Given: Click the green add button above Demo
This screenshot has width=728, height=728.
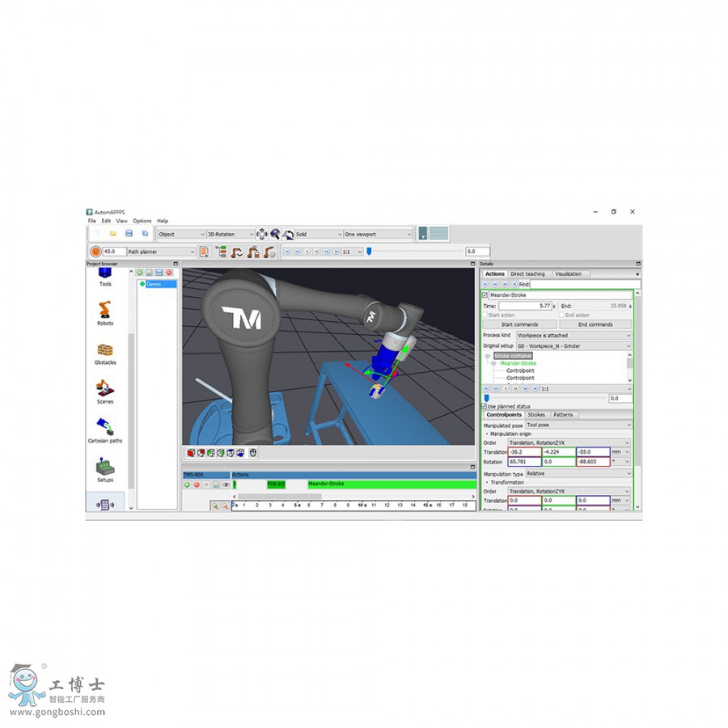Looking at the screenshot, I should pos(139,273).
